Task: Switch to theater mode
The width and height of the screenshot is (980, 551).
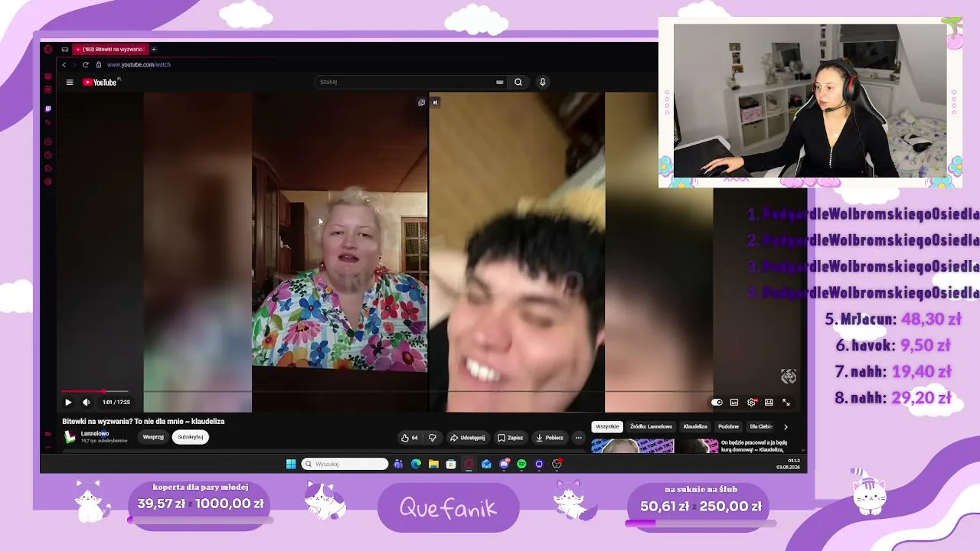Action: [769, 402]
